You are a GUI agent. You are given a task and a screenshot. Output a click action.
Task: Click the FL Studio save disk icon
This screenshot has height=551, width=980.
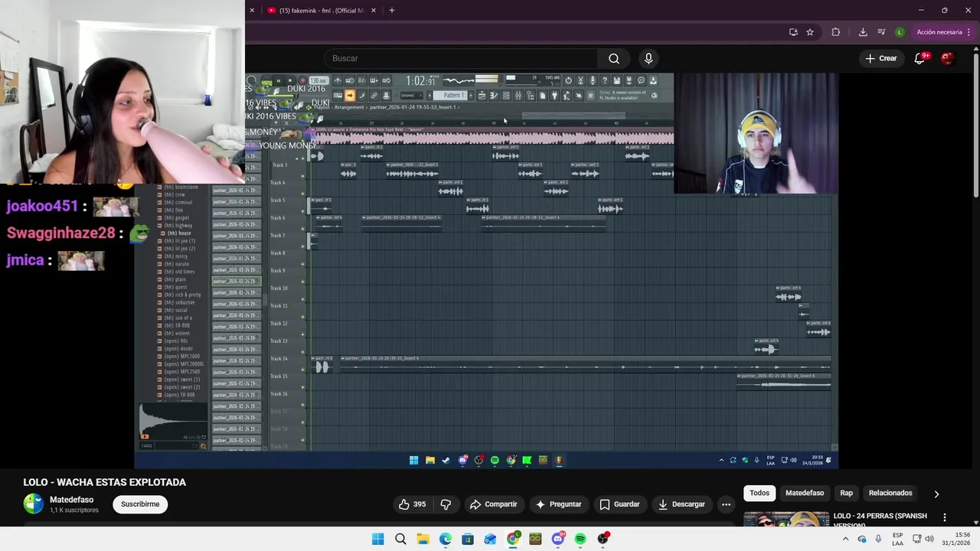point(616,80)
